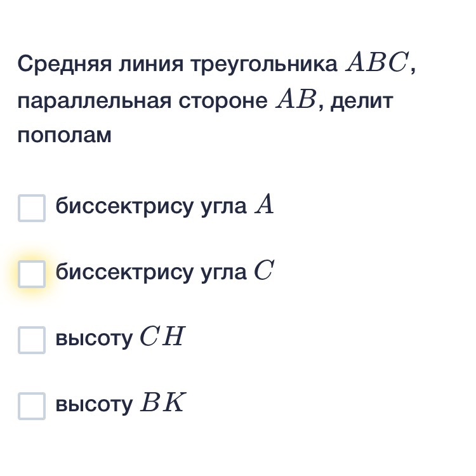Click the word пополам in the question
Image resolution: width=476 pixels, height=476 pixels.
(x=64, y=135)
